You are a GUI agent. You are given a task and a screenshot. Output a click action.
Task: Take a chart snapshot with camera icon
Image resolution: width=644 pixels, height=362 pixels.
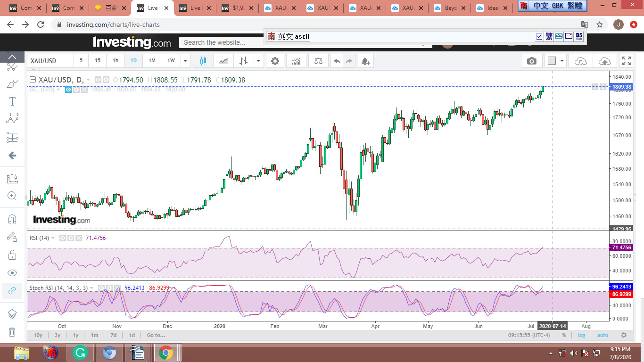[x=532, y=61]
